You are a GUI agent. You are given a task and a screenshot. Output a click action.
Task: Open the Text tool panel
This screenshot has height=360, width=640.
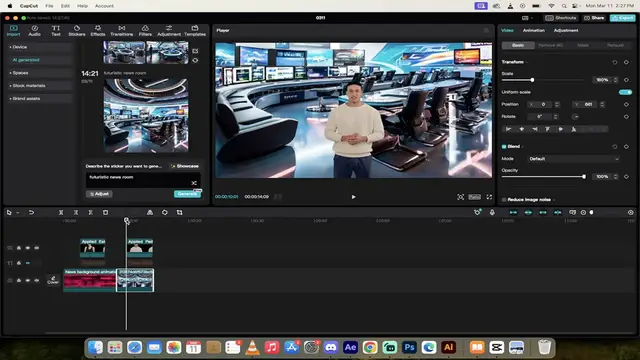56,31
